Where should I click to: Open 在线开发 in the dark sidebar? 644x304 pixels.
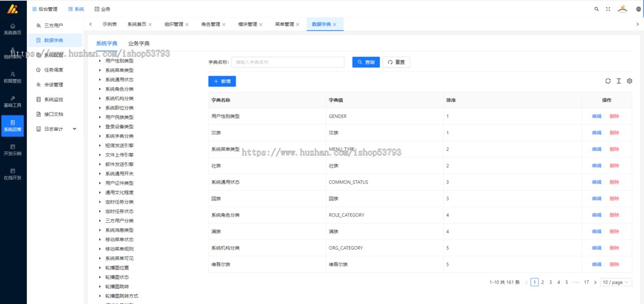(x=12, y=174)
